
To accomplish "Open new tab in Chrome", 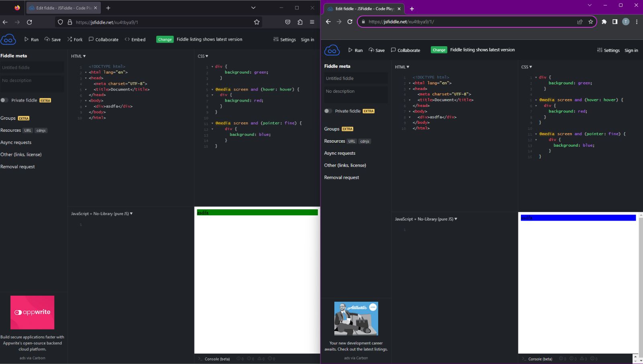I will [x=412, y=8].
